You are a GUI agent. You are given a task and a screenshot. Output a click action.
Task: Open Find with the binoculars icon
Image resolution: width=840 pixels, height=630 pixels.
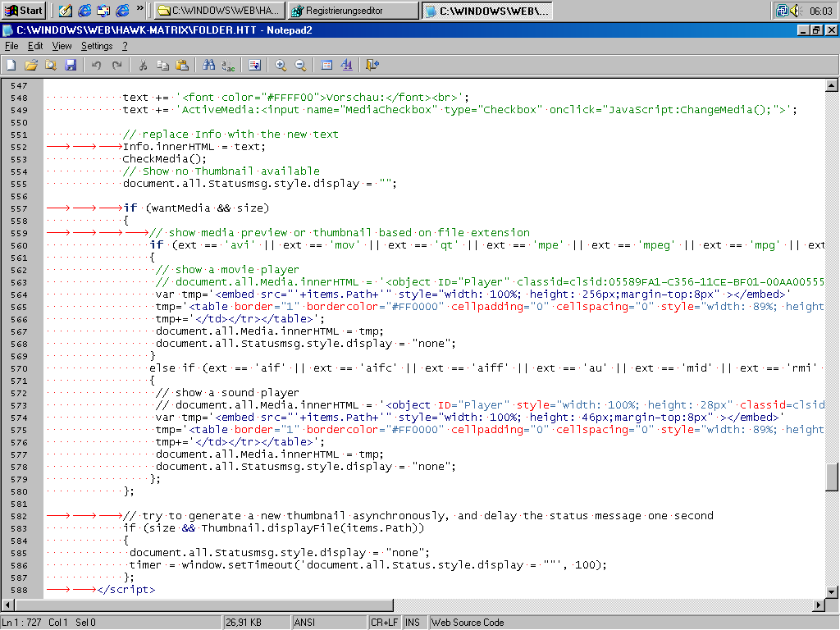point(208,66)
